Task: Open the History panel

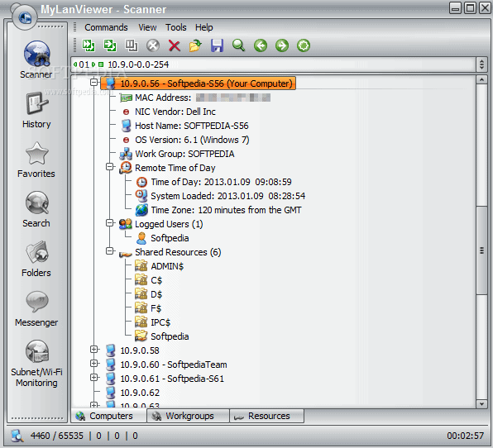Action: pyautogui.click(x=36, y=110)
